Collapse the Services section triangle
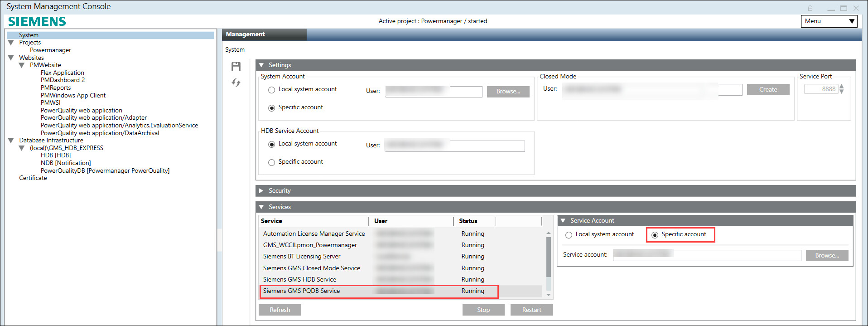 click(x=261, y=207)
